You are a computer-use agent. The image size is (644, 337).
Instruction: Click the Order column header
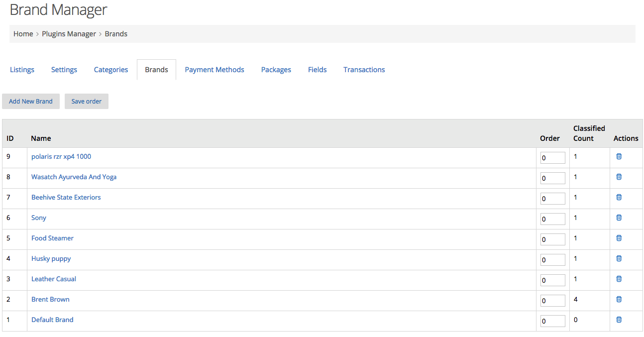click(550, 138)
